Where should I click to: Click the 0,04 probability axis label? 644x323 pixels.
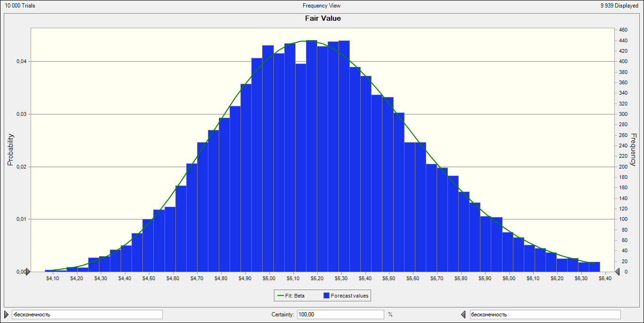coord(21,61)
